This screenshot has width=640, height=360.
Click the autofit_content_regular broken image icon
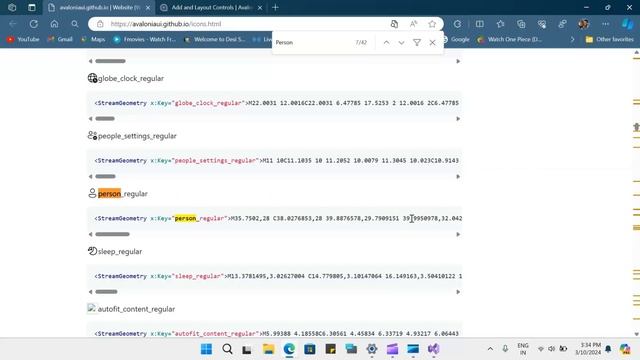92,308
